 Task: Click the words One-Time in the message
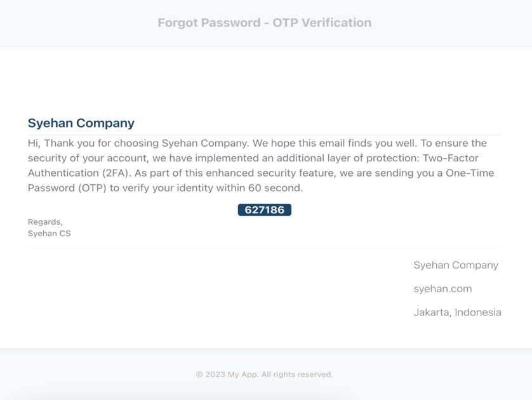tap(470, 173)
